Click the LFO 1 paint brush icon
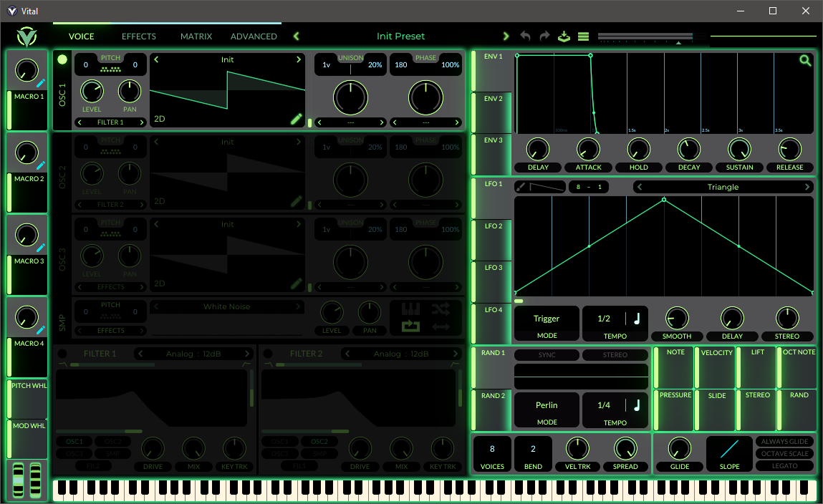Image resolution: width=823 pixels, height=504 pixels. [x=521, y=187]
